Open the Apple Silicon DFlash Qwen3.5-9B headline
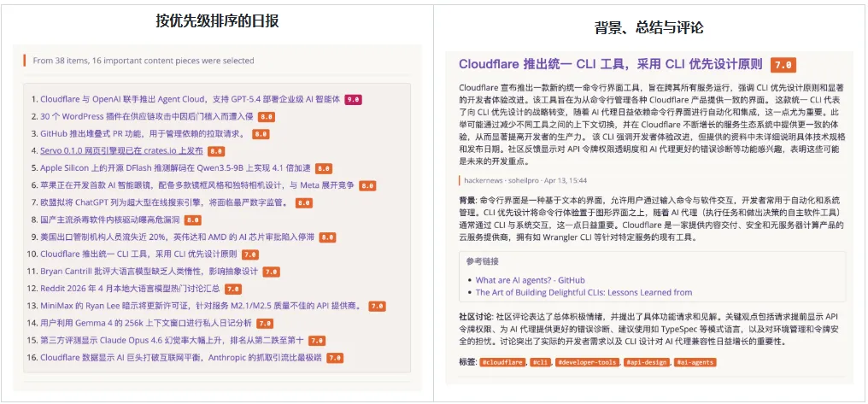Screen dimensions: 868x404 click(x=175, y=168)
